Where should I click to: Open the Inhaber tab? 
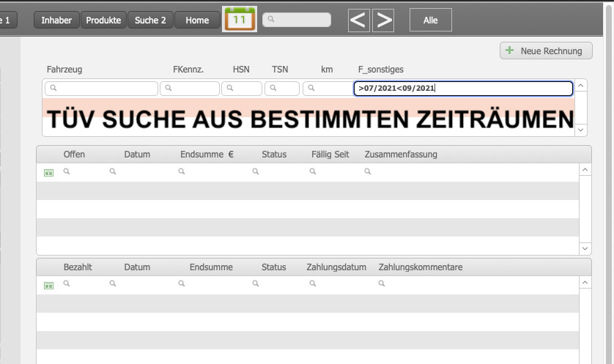(56, 20)
